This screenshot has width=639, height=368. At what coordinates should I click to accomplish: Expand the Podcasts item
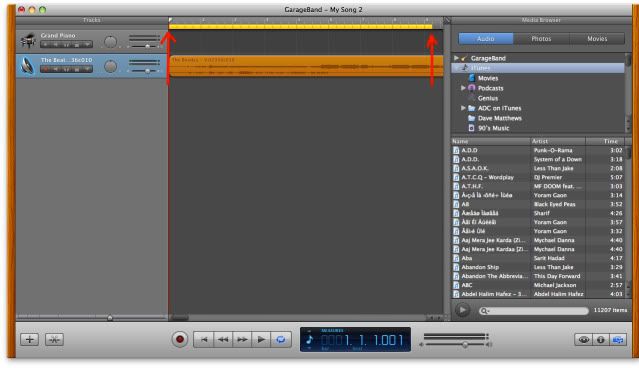click(463, 88)
